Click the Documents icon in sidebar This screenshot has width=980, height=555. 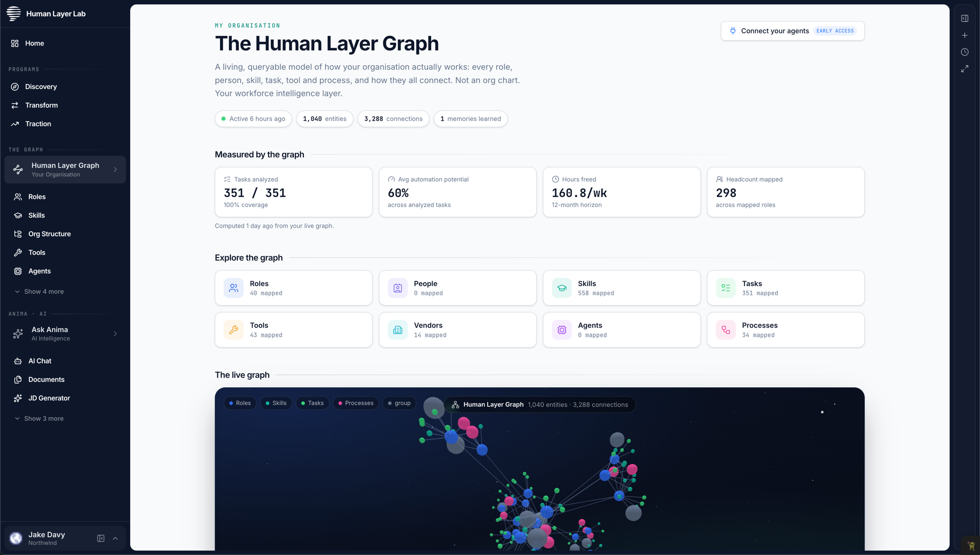pos(18,380)
